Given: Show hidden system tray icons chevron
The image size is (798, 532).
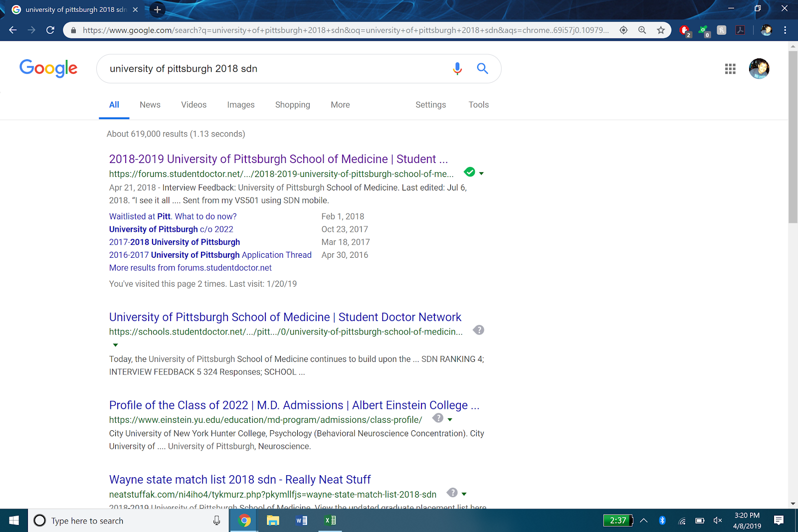Looking at the screenshot, I should pyautogui.click(x=644, y=521).
